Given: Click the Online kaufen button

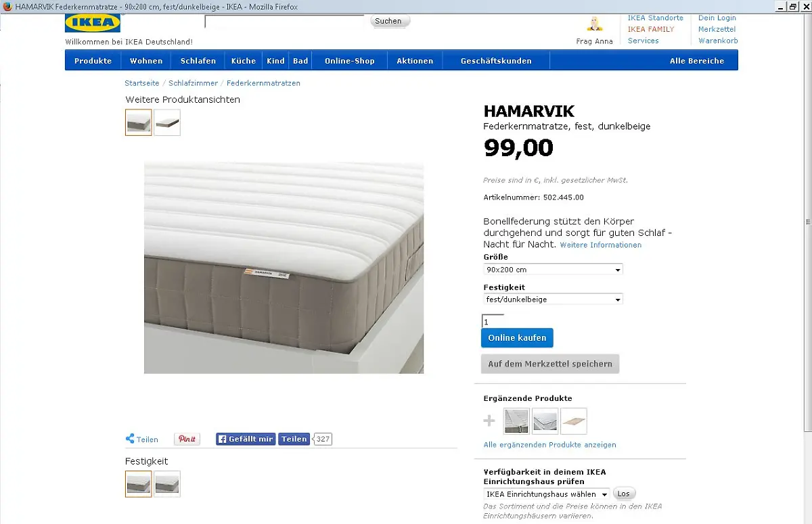Looking at the screenshot, I should coord(517,338).
